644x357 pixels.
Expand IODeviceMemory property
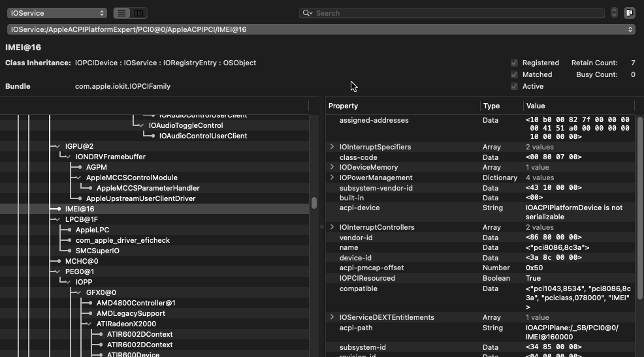(x=332, y=167)
